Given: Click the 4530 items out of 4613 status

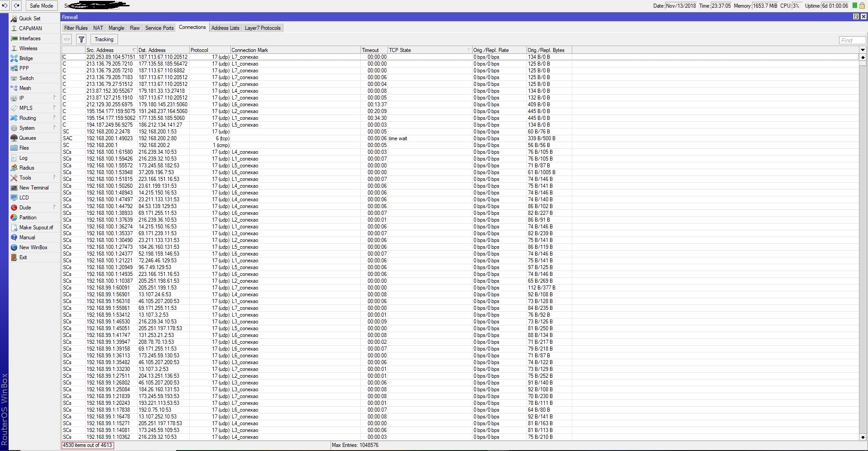Looking at the screenshot, I should point(88,445).
